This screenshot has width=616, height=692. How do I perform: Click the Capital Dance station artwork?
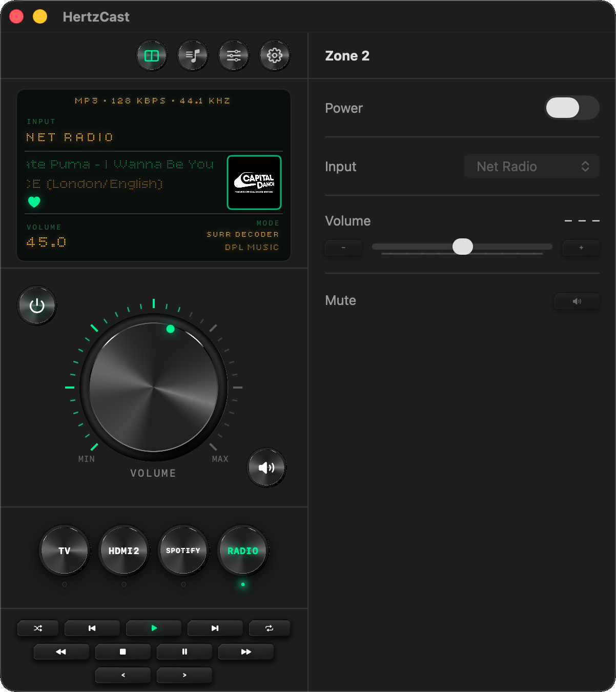[x=254, y=182]
